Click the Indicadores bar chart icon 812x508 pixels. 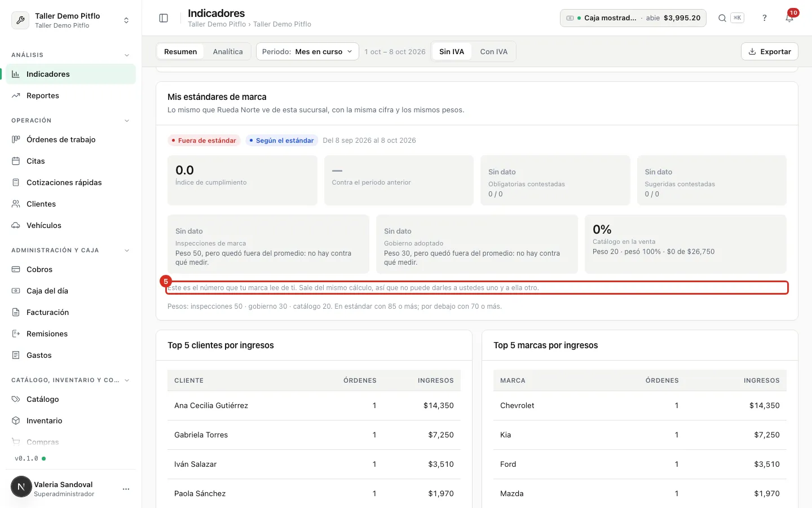click(16, 74)
